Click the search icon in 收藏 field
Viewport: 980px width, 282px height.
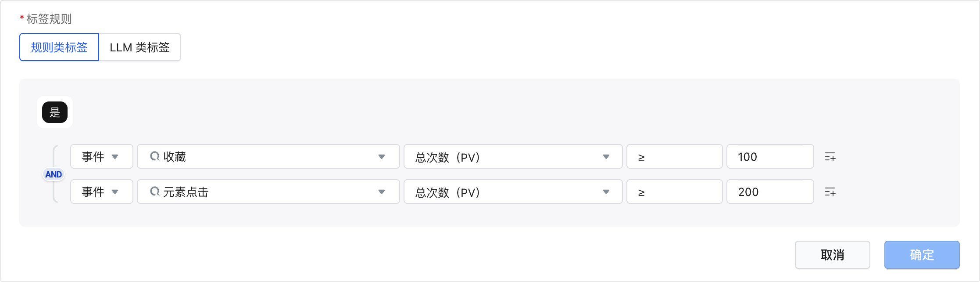click(154, 156)
